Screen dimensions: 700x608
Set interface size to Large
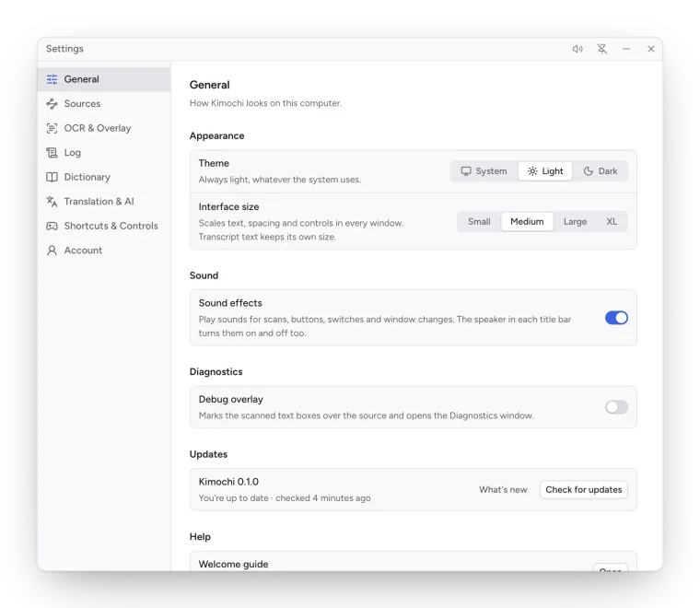[x=575, y=222]
